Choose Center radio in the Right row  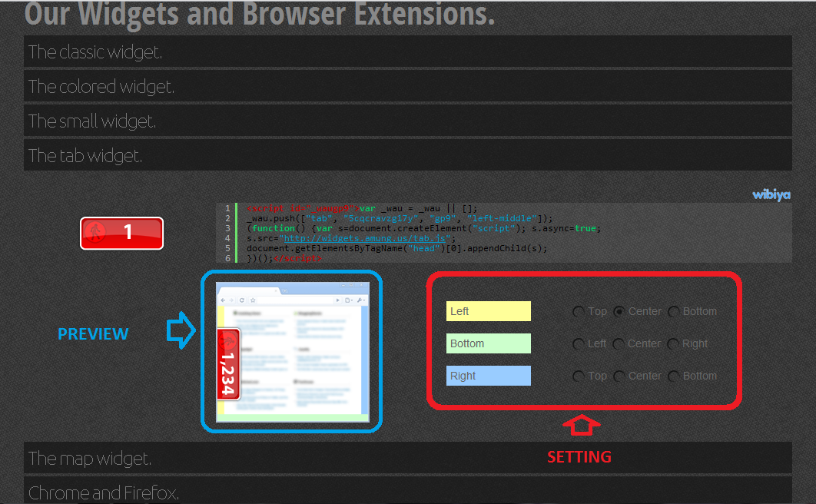pos(619,376)
